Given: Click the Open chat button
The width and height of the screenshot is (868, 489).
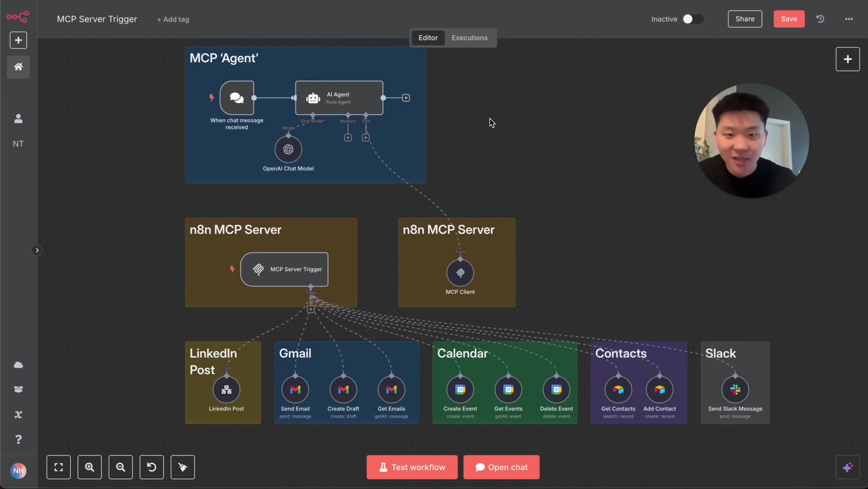Looking at the screenshot, I should [501, 467].
